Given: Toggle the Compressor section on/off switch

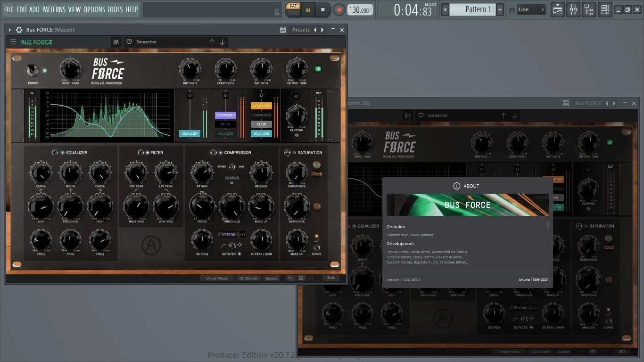Looking at the screenshot, I should pos(213,153).
